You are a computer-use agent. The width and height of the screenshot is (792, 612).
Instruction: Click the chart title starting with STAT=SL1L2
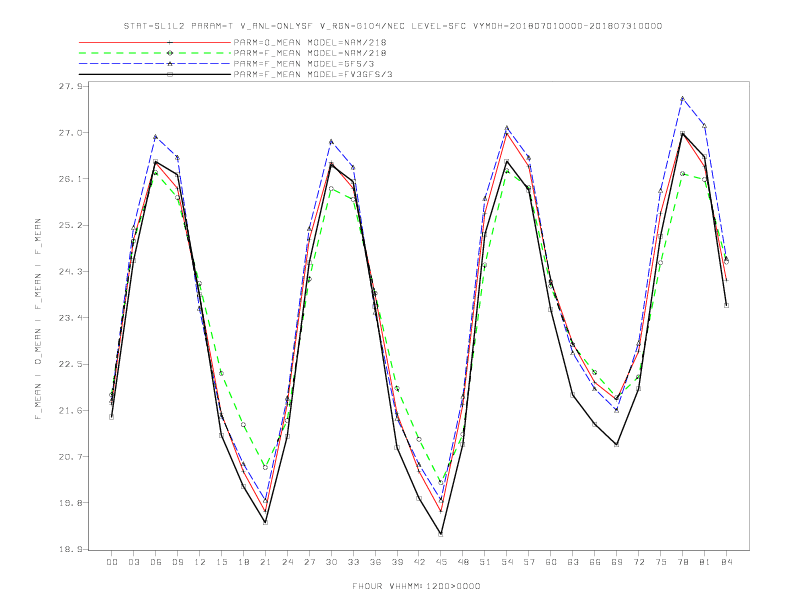click(x=392, y=26)
